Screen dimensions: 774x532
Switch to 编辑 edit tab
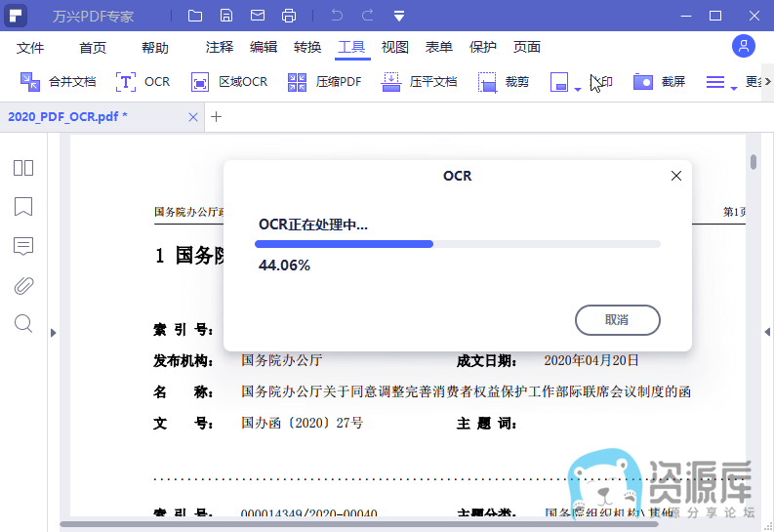(x=264, y=48)
